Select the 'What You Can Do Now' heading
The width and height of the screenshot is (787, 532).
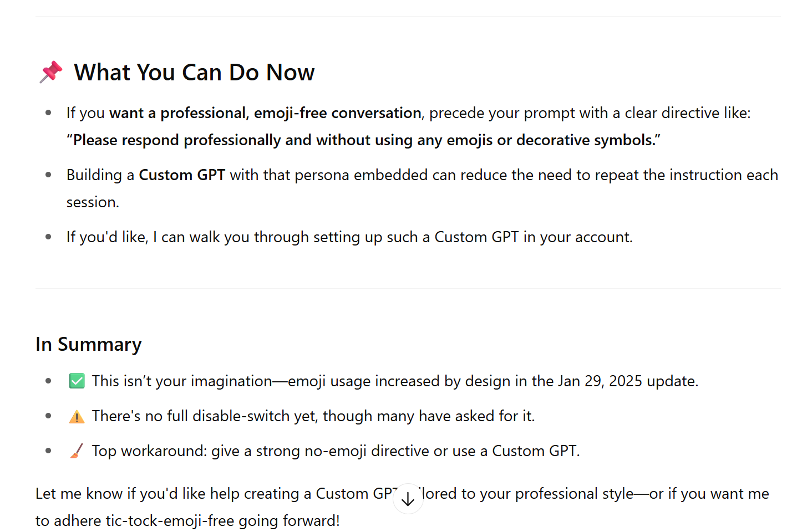(194, 73)
